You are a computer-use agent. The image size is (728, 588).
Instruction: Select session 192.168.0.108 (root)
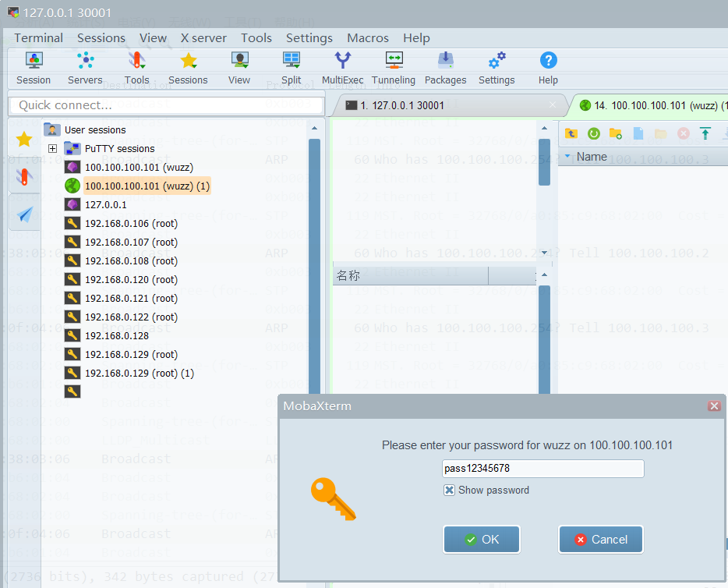point(131,260)
